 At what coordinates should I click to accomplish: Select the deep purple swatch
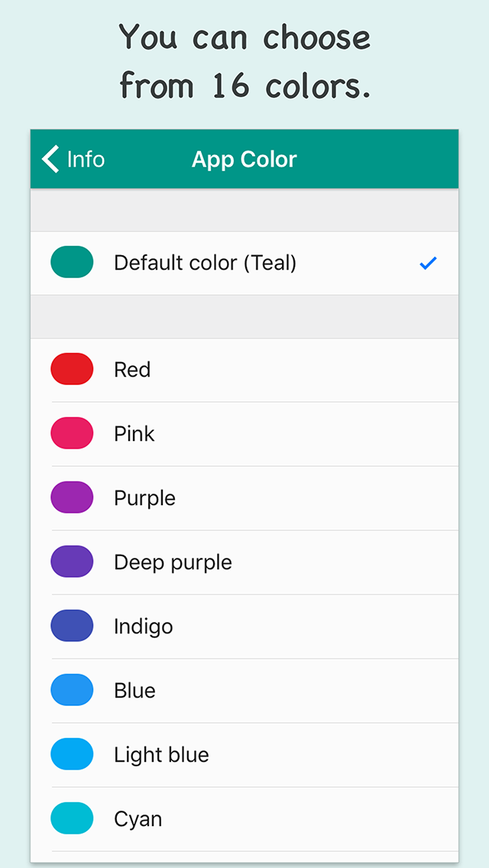tap(72, 562)
